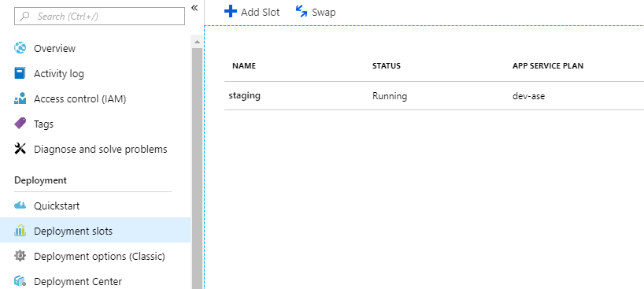Click the Deployment slots chart icon
The image size is (644, 289).
(20, 231)
